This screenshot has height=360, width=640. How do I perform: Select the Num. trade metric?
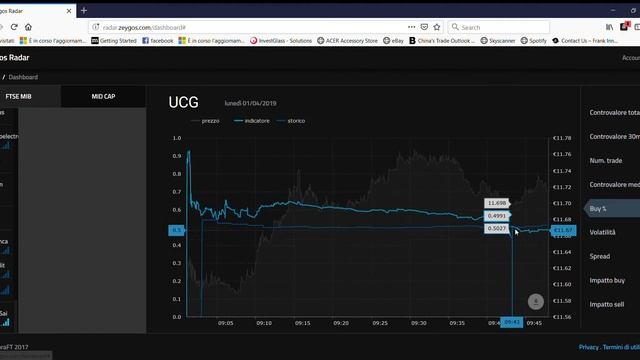(606, 160)
